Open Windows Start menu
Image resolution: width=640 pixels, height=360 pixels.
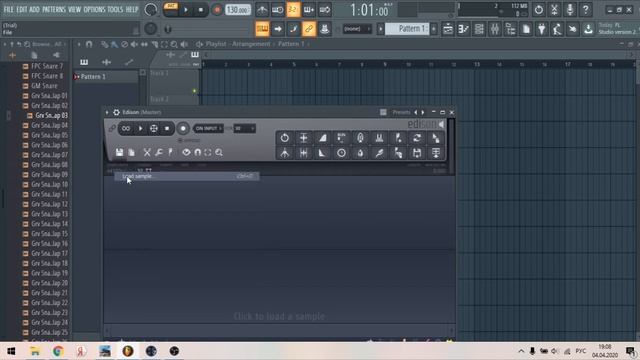[11, 351]
